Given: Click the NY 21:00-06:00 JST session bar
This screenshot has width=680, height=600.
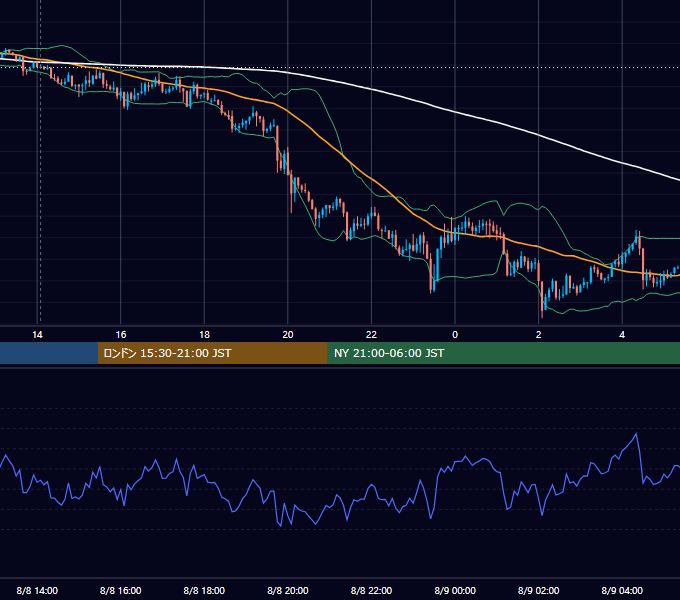Looking at the screenshot, I should [x=503, y=353].
